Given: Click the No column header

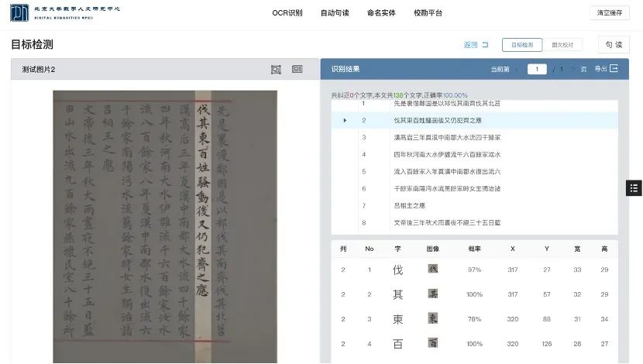Looking at the screenshot, I should coord(369,249).
